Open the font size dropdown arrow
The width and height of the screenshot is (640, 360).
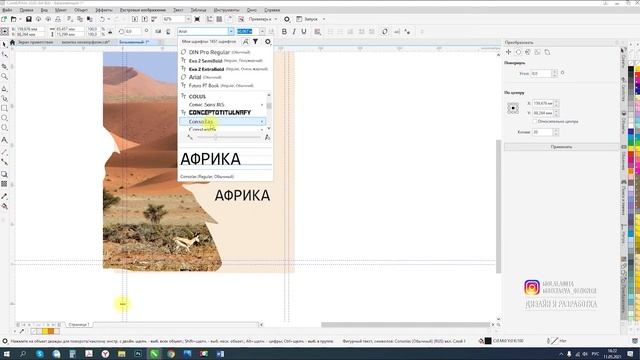tap(262, 31)
